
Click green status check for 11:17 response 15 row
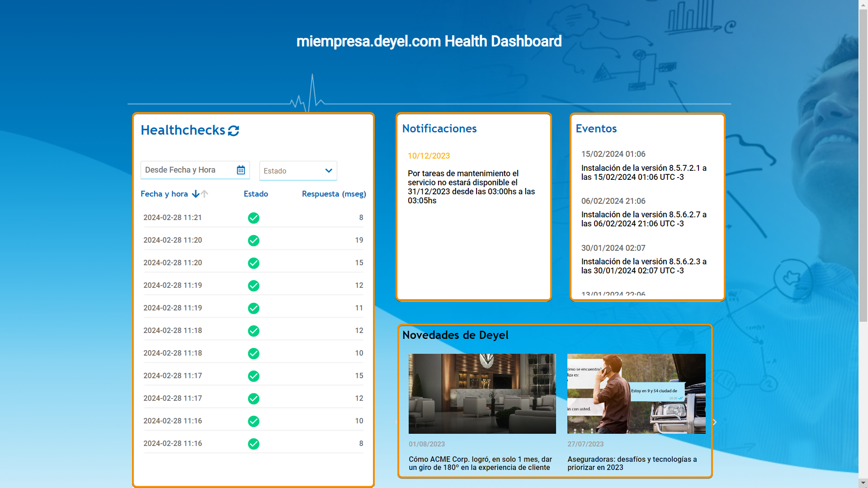point(254,376)
